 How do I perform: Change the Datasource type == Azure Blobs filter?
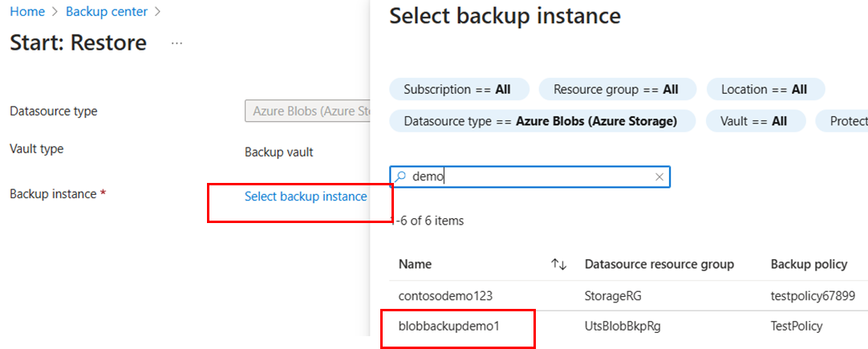[540, 121]
